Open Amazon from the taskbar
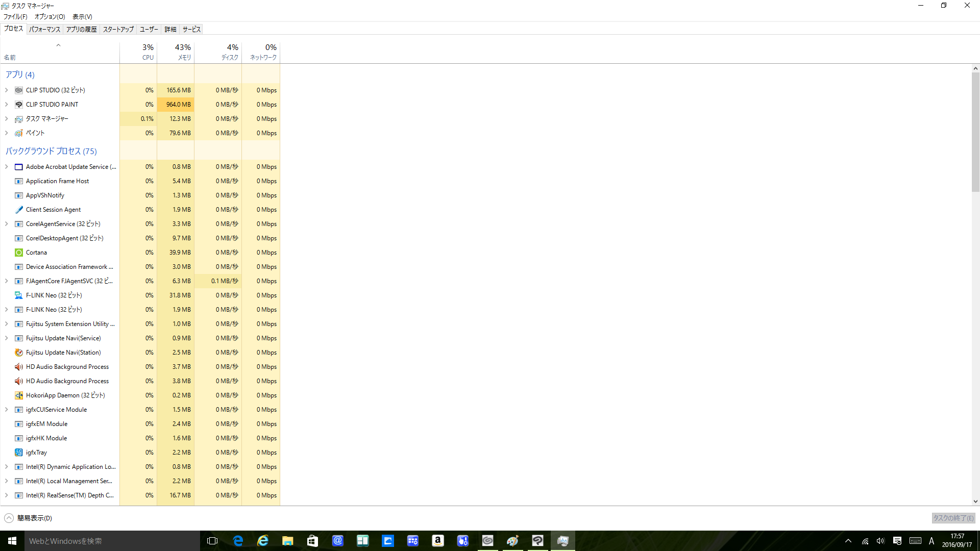980x551 pixels. point(437,541)
